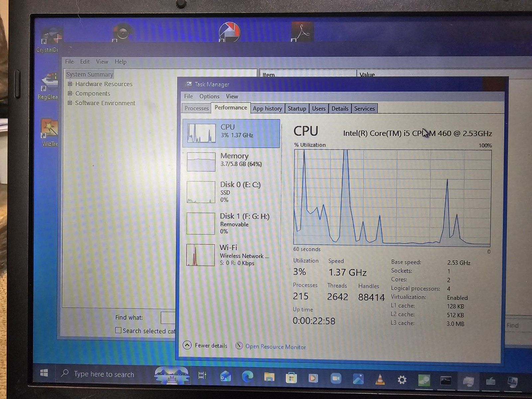
Task: Open System Information Help menu
Action: click(x=120, y=62)
